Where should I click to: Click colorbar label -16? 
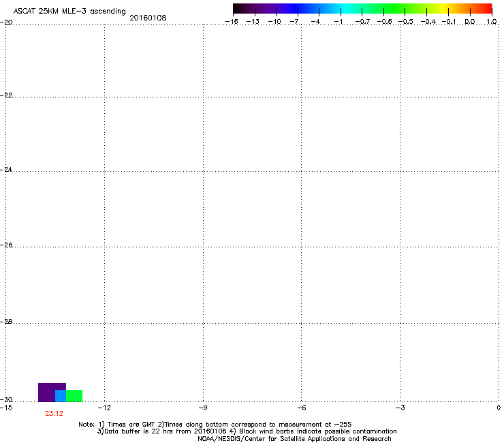coord(232,22)
